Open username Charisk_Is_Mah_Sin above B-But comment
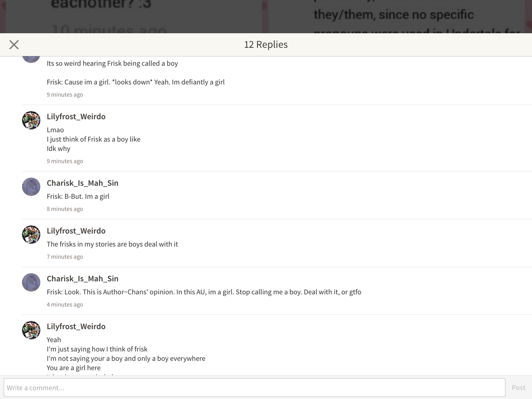Image resolution: width=532 pixels, height=399 pixels. [x=83, y=183]
